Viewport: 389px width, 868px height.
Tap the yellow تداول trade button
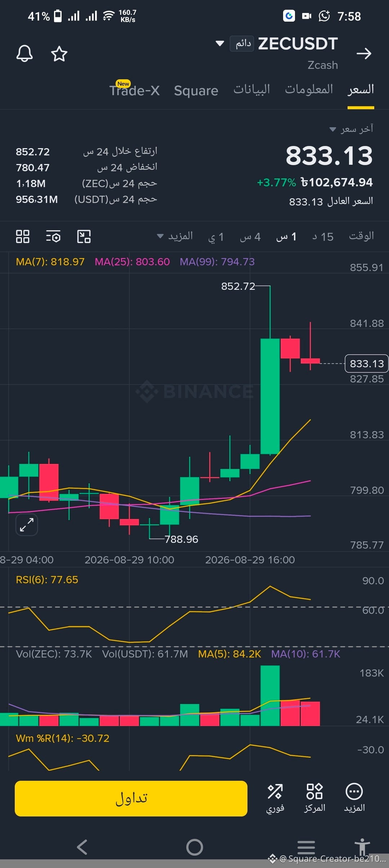[131, 798]
